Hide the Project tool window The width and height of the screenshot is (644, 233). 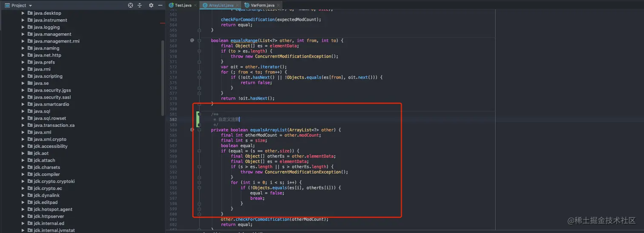coord(160,5)
